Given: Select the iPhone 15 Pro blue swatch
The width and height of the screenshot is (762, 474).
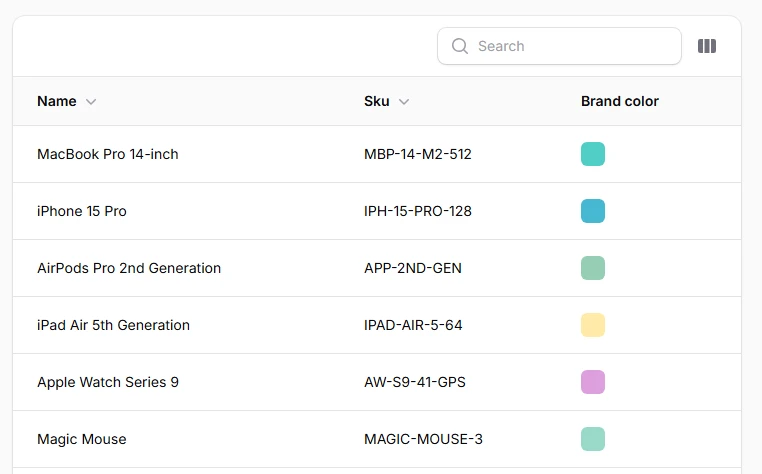Looking at the screenshot, I should (593, 211).
